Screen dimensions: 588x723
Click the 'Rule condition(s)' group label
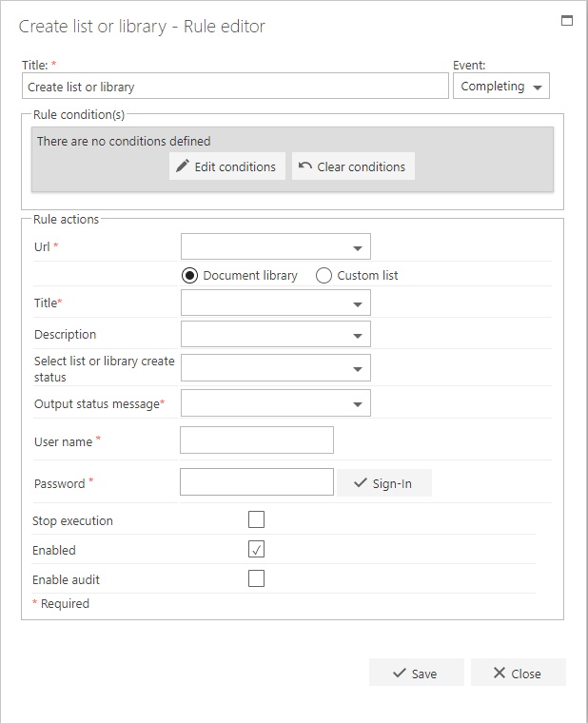click(79, 115)
